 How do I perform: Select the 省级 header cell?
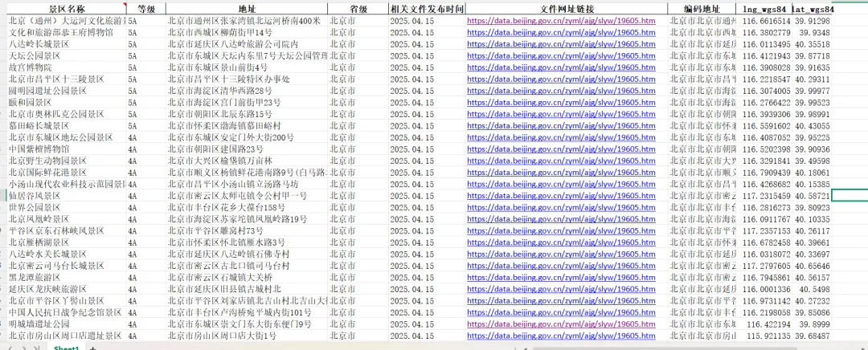point(358,10)
